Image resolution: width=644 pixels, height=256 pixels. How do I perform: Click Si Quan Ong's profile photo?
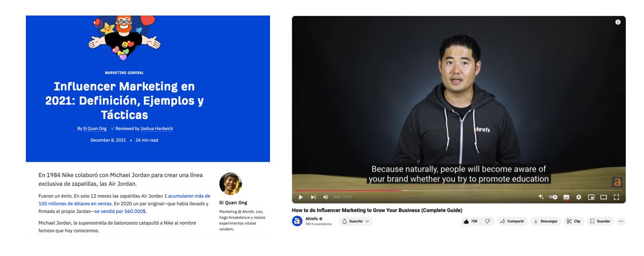[230, 184]
